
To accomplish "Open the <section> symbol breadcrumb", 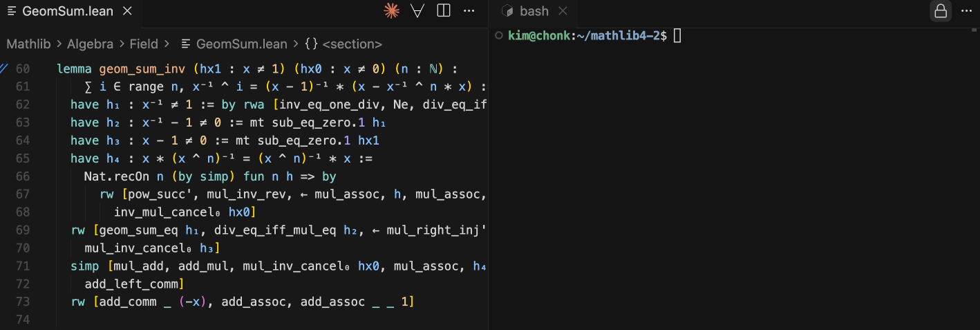I will pyautogui.click(x=352, y=44).
